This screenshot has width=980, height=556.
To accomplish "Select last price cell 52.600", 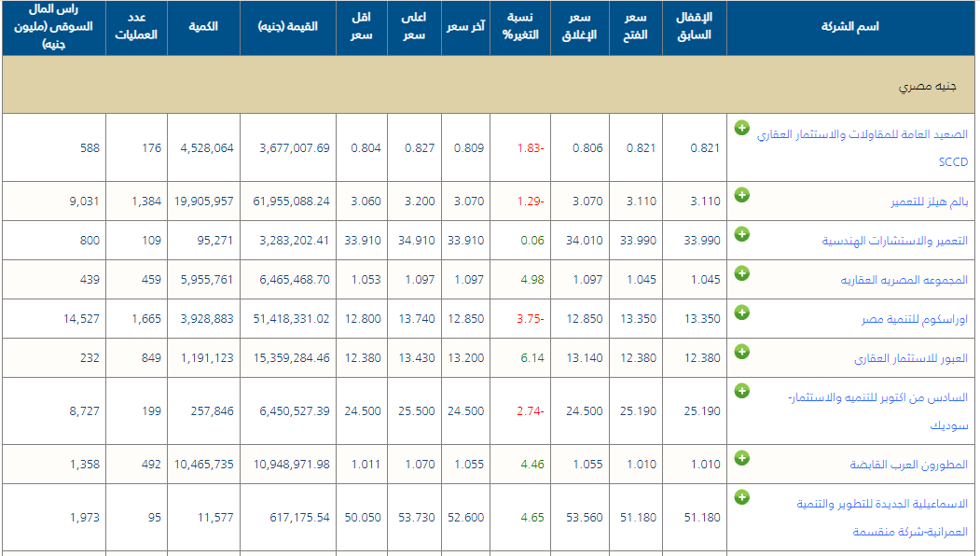I will click(465, 518).
